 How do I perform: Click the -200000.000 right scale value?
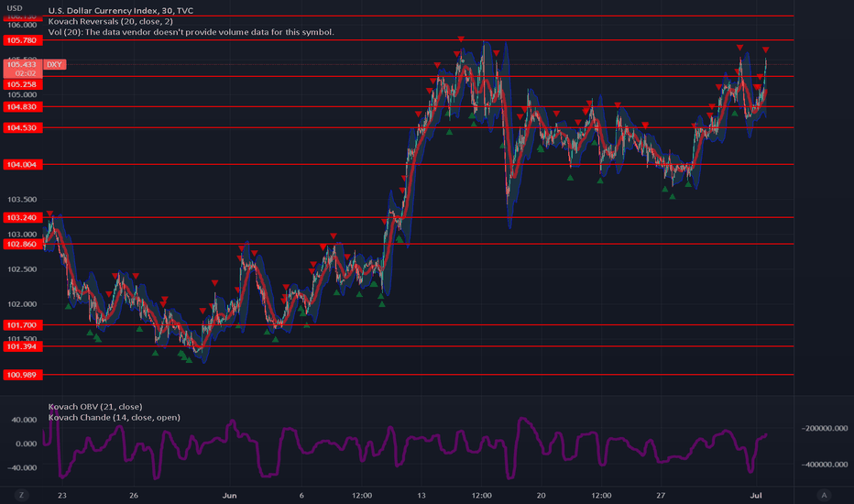825,428
